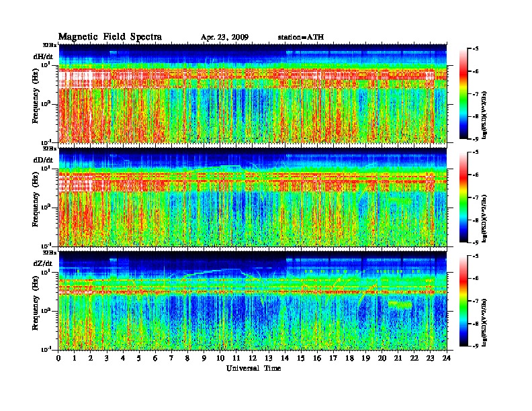Click the "13" tick on Universal Time axis
The height and width of the screenshot is (411, 532).
(x=269, y=358)
